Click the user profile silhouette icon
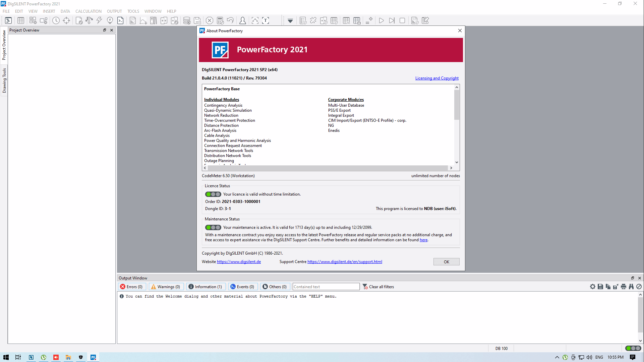 point(242,21)
